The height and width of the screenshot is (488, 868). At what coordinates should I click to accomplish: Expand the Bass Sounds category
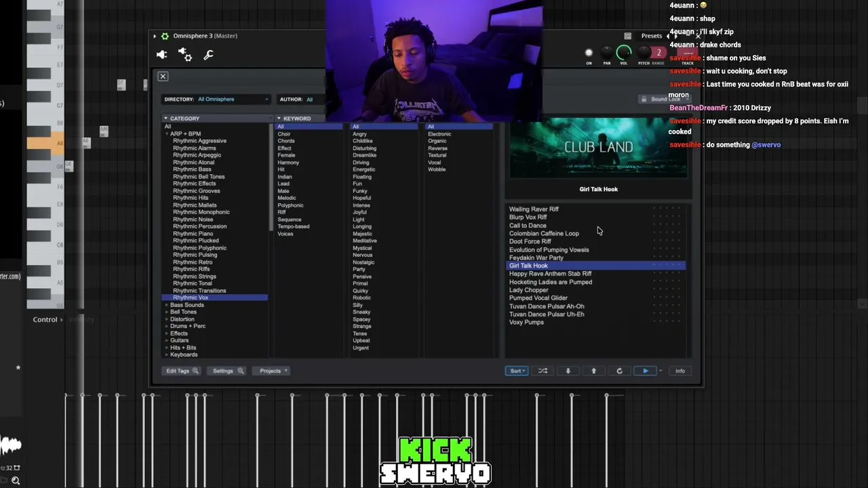(x=167, y=305)
